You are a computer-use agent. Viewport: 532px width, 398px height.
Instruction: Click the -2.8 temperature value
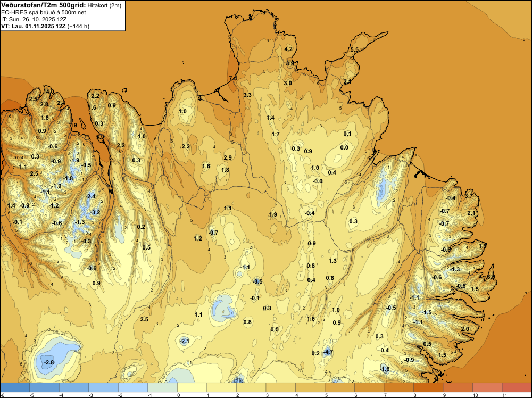point(49,362)
